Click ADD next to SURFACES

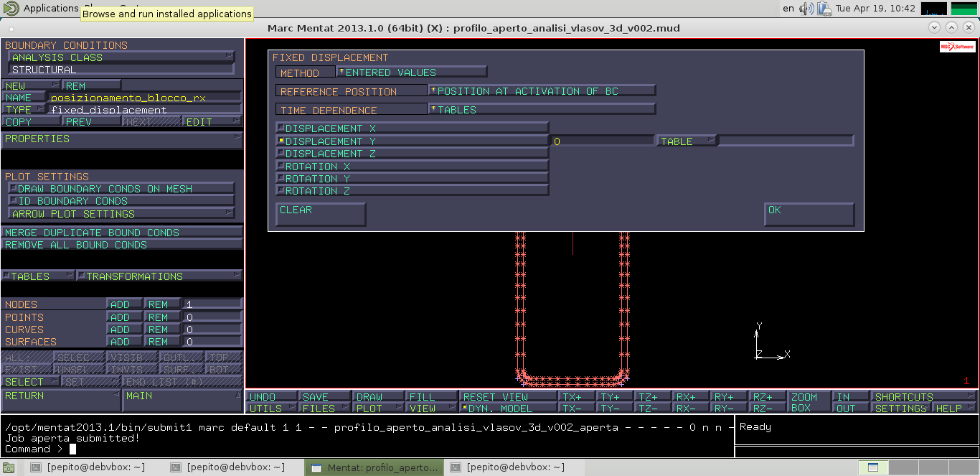(125, 342)
